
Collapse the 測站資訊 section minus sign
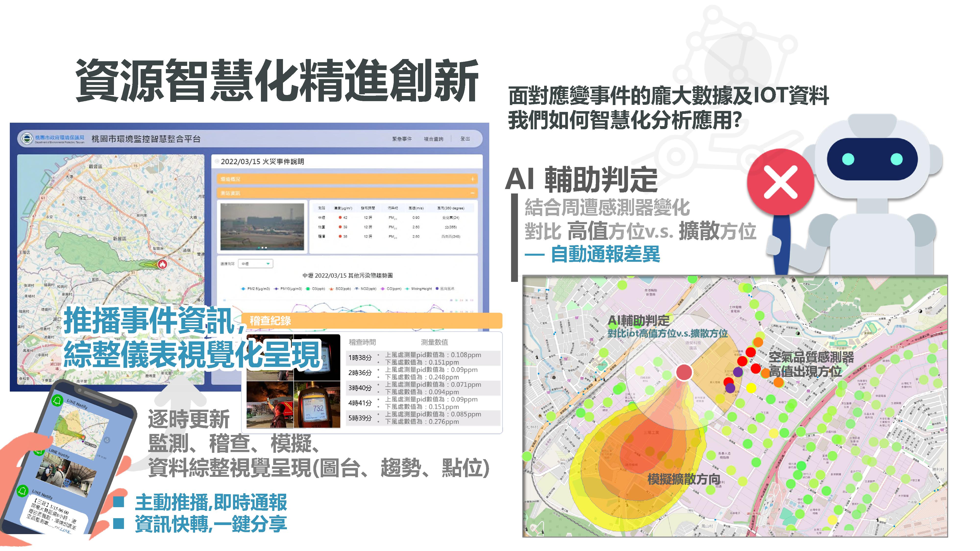click(x=472, y=193)
